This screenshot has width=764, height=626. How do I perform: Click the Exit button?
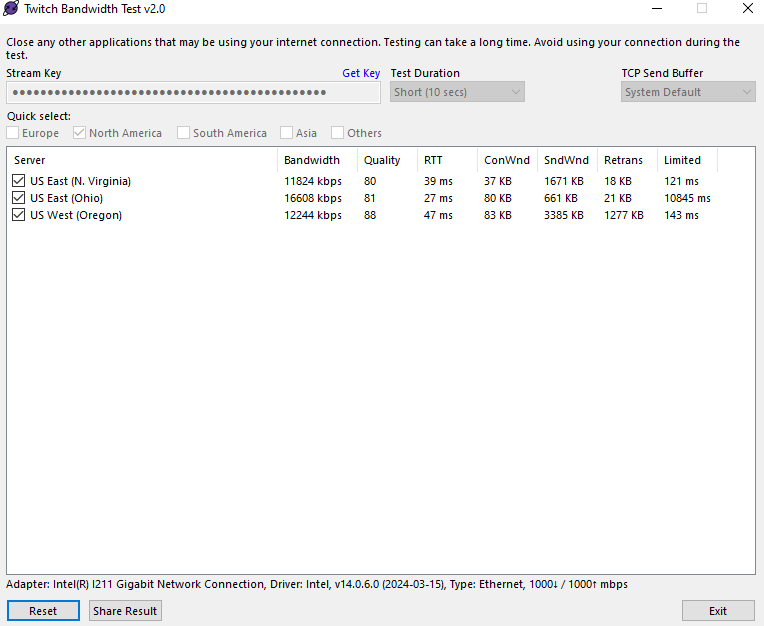point(718,611)
